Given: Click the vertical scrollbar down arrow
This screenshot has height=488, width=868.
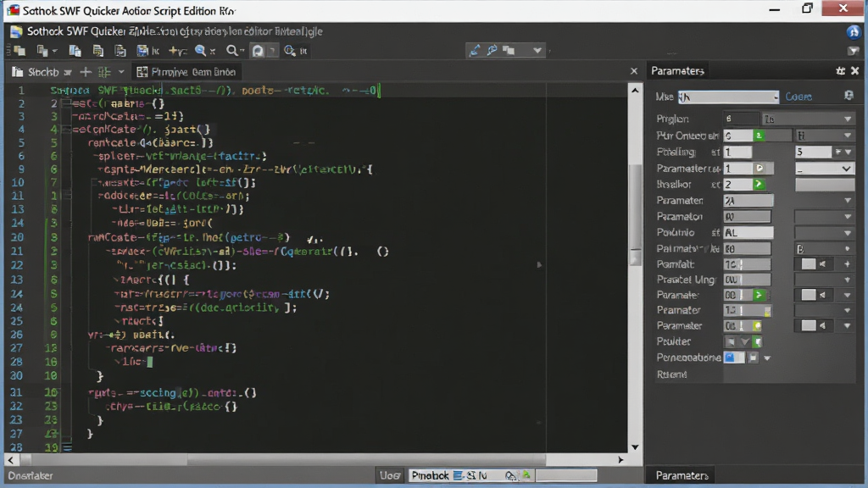Looking at the screenshot, I should 635,446.
